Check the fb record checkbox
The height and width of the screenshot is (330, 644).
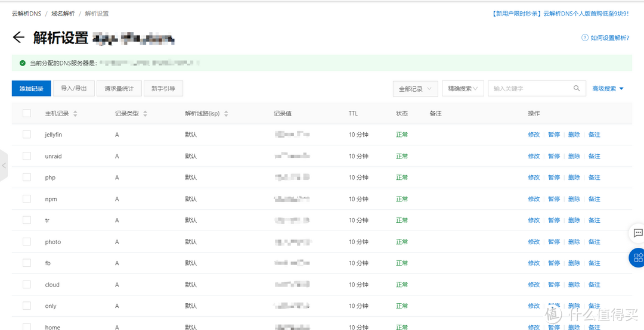tap(27, 263)
